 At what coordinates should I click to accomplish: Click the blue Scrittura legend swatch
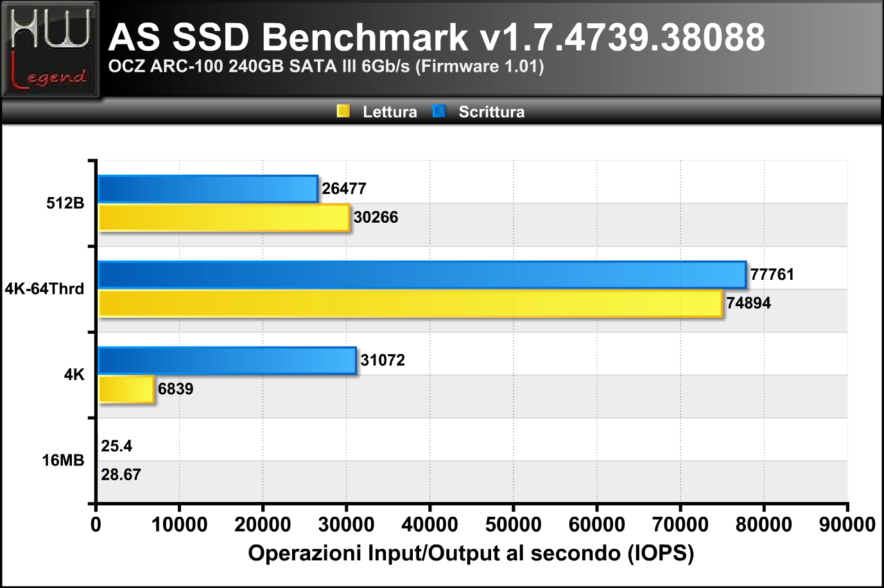tap(439, 112)
